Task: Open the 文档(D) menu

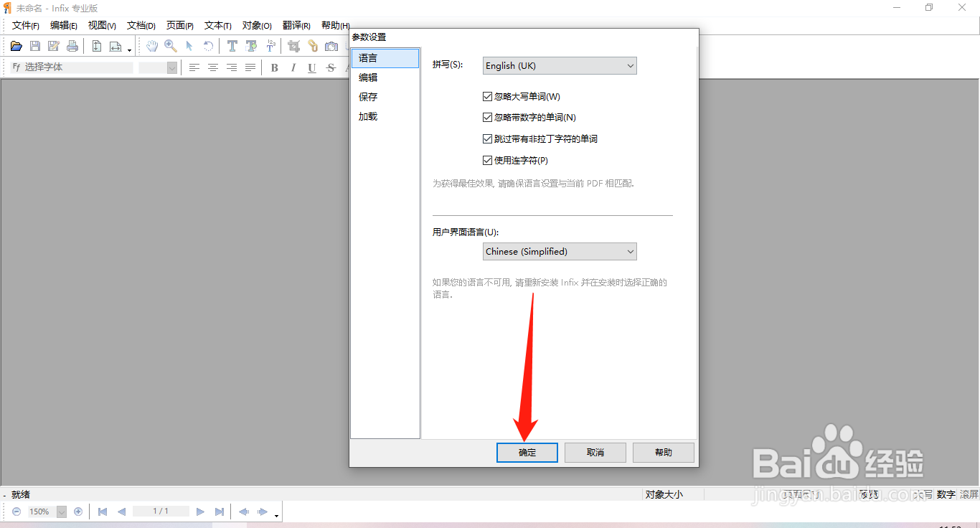Action: tap(141, 25)
